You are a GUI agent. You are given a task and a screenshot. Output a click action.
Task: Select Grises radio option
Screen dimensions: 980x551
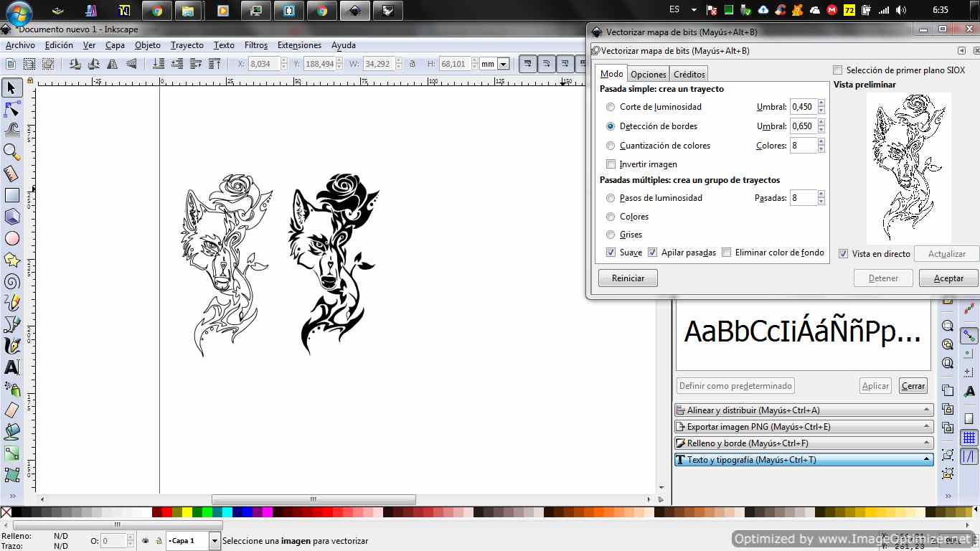pos(611,235)
